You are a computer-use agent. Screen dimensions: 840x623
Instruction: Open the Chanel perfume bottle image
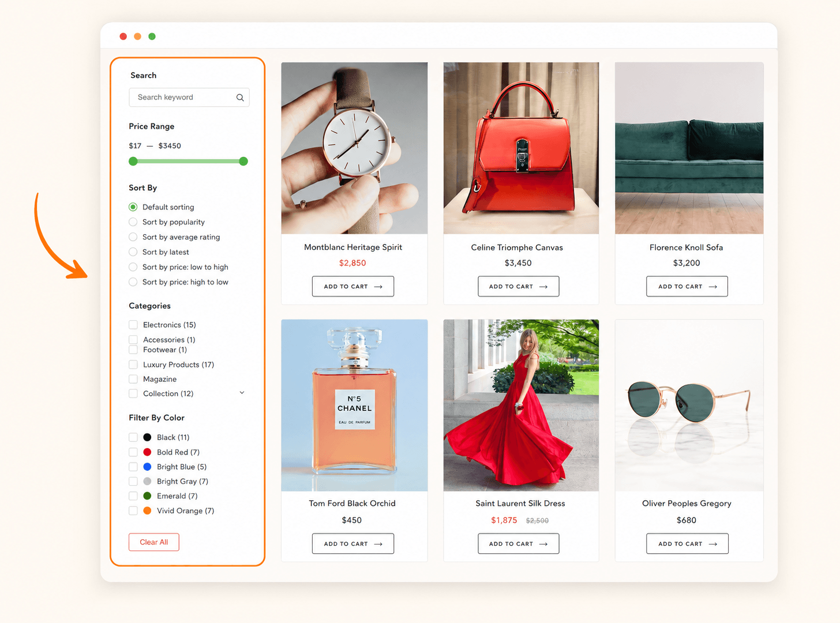coord(354,406)
